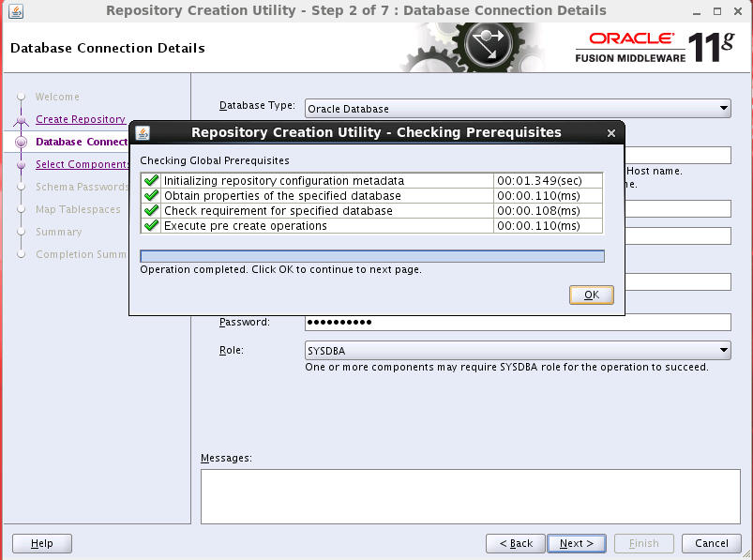Close the main Repository Creation Utility window
The height and width of the screenshot is (560, 753).
[x=738, y=11]
